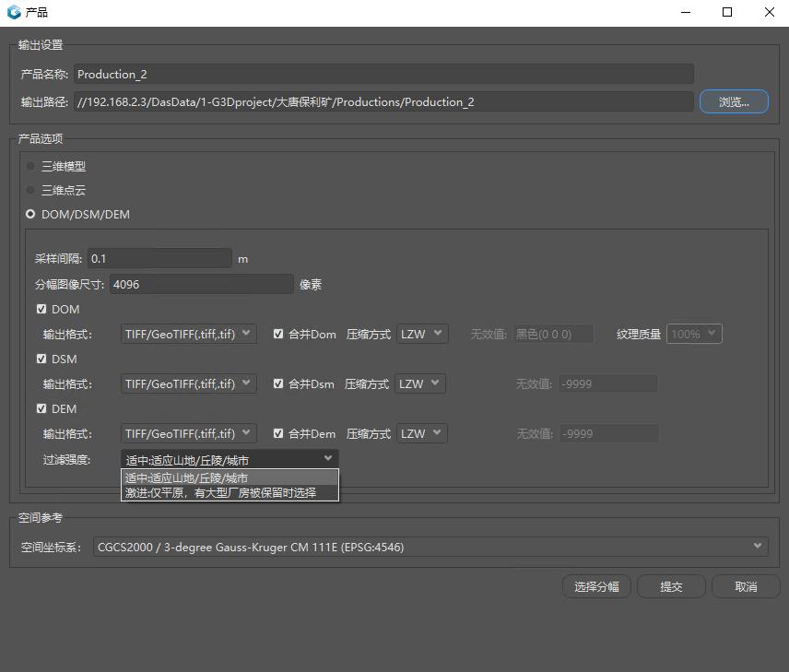Click the DEM 无效值 -9999 field

click(609, 433)
